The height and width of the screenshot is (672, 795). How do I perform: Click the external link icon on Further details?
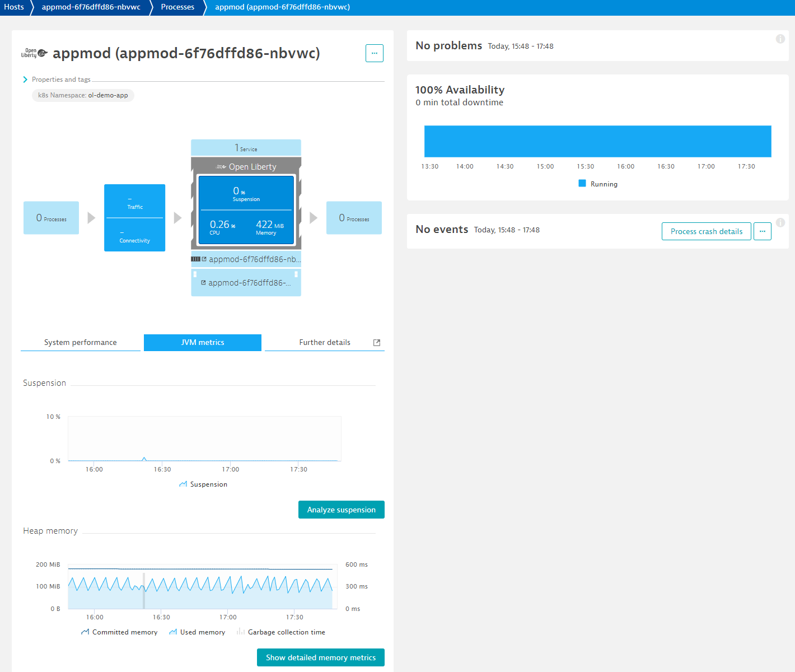(x=377, y=343)
